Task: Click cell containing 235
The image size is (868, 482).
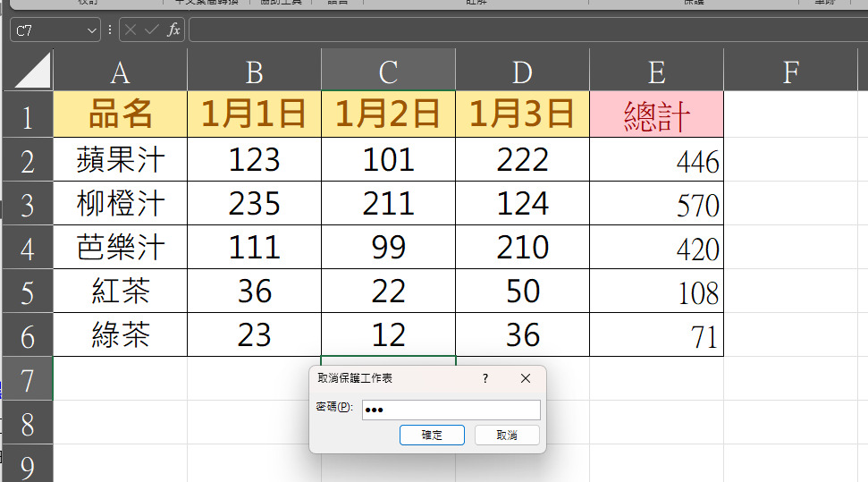Action: 254,203
